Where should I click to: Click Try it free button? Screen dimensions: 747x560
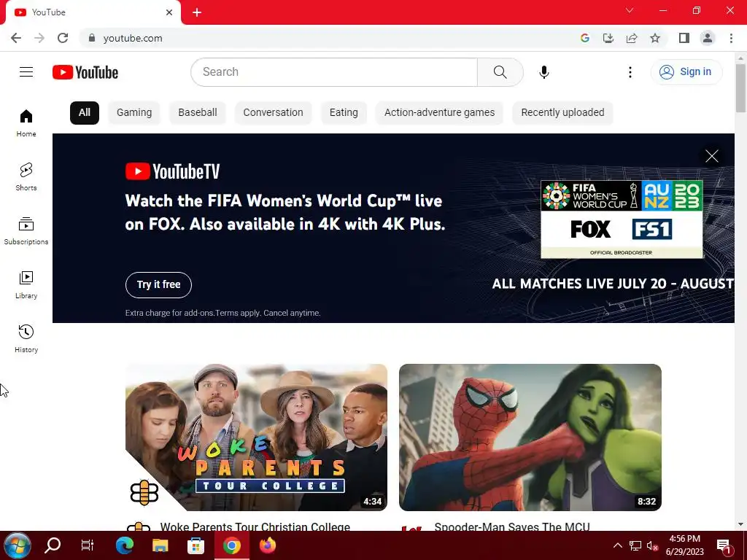(158, 285)
